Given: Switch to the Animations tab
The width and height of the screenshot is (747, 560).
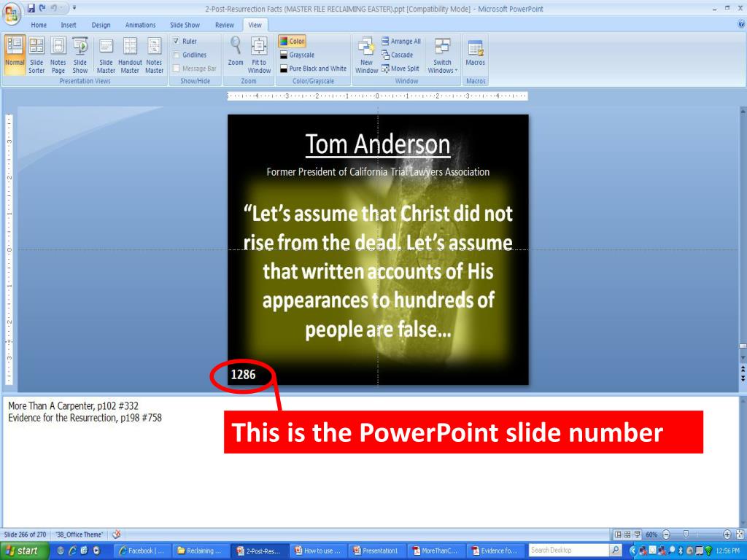Looking at the screenshot, I should pos(140,25).
